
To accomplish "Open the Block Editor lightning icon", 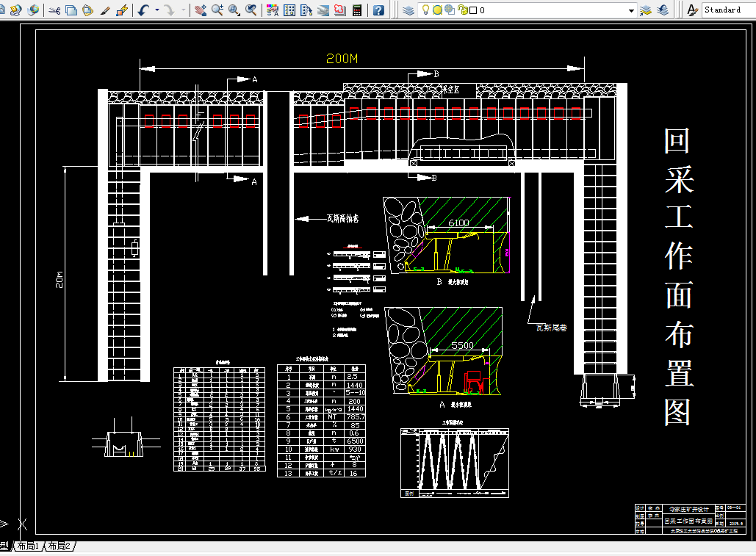I will (122, 10).
